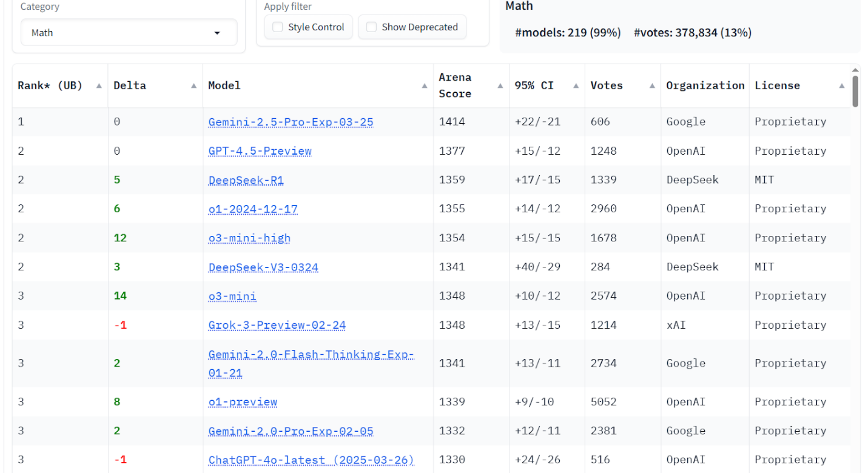Click the Votes cell 284
The width and height of the screenshot is (868, 473).
[601, 267]
